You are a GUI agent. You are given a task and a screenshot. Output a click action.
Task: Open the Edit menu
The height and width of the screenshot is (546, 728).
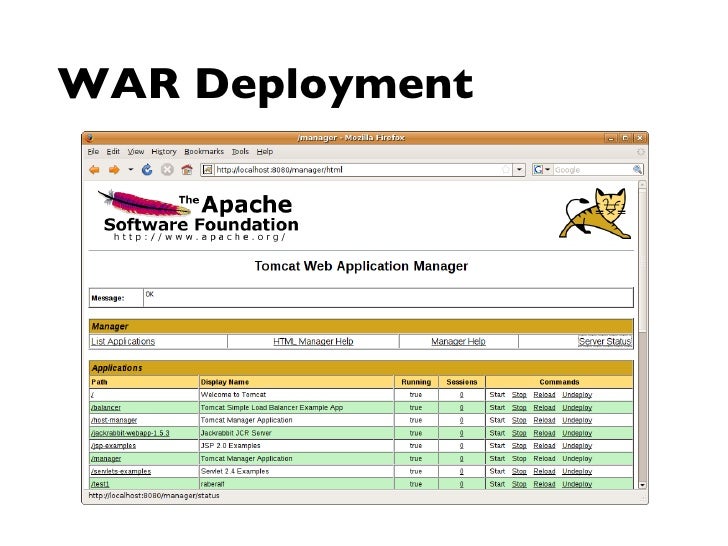(113, 152)
